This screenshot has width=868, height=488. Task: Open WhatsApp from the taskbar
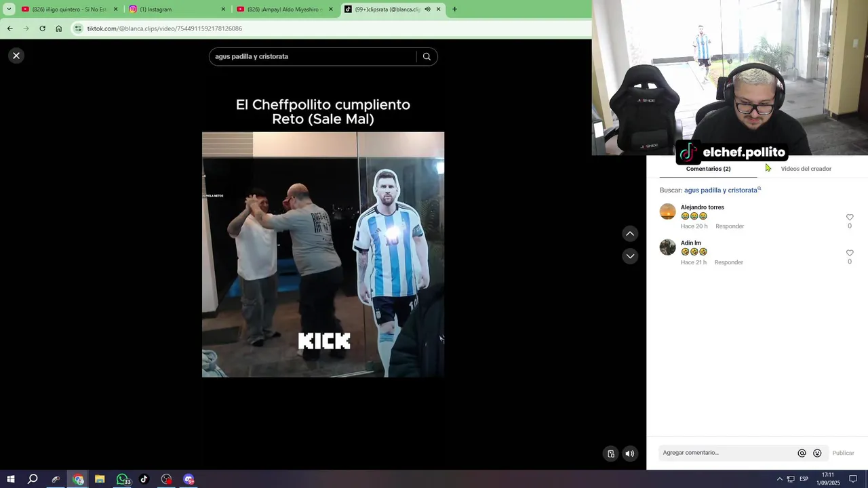122,479
